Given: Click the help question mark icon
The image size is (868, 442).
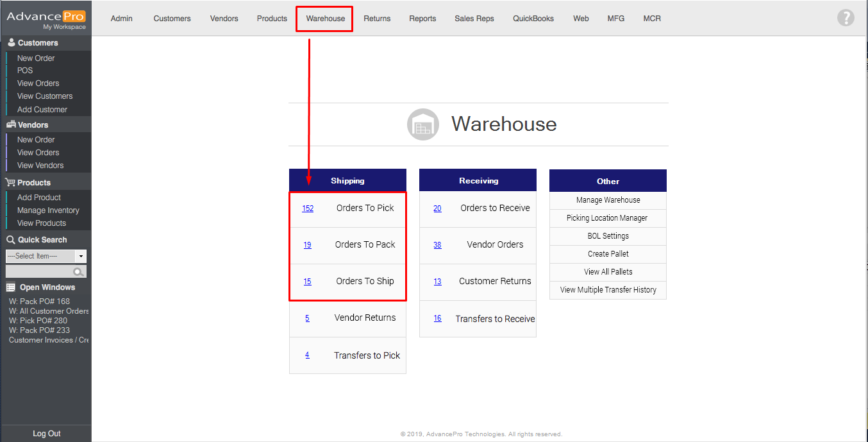Looking at the screenshot, I should 846,18.
